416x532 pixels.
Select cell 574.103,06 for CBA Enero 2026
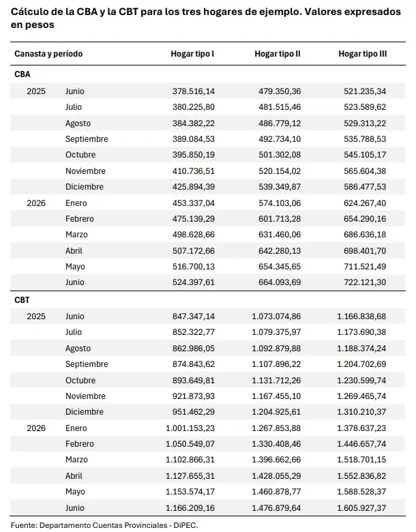click(280, 203)
